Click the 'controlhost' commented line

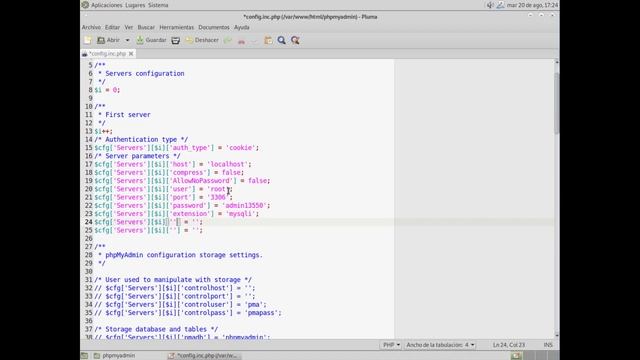[x=175, y=288]
